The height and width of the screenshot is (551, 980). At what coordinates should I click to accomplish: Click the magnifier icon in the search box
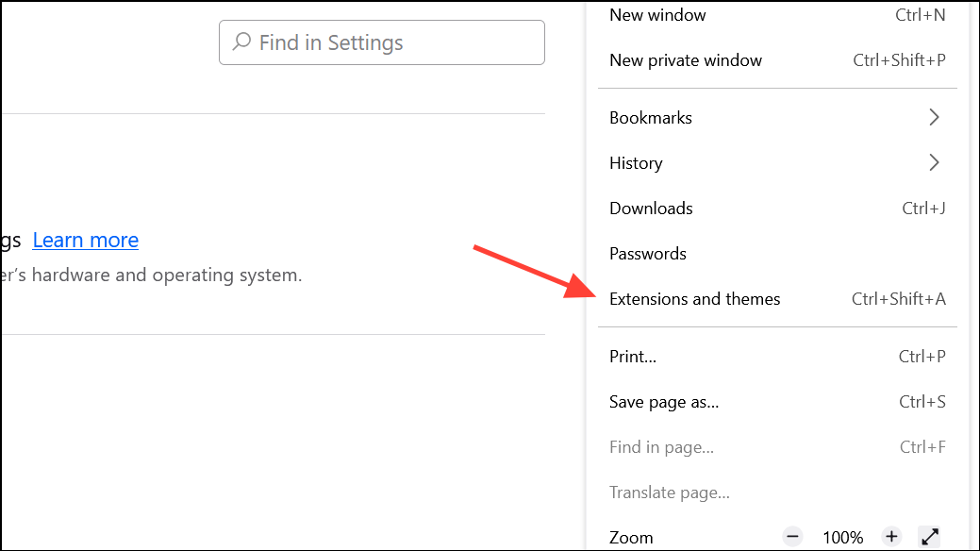[x=242, y=42]
